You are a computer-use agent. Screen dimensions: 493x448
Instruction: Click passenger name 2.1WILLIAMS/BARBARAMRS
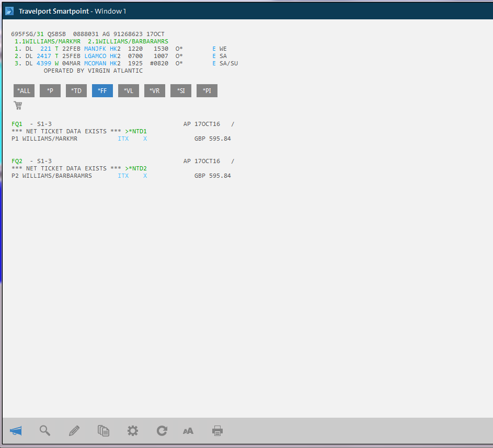point(128,41)
